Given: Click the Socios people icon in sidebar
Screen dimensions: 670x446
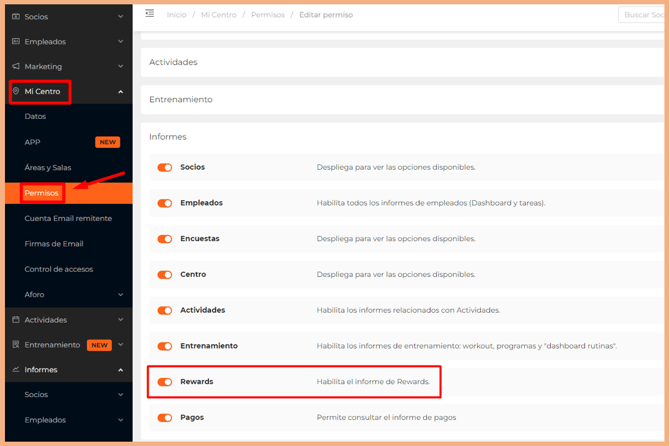Looking at the screenshot, I should [16, 17].
